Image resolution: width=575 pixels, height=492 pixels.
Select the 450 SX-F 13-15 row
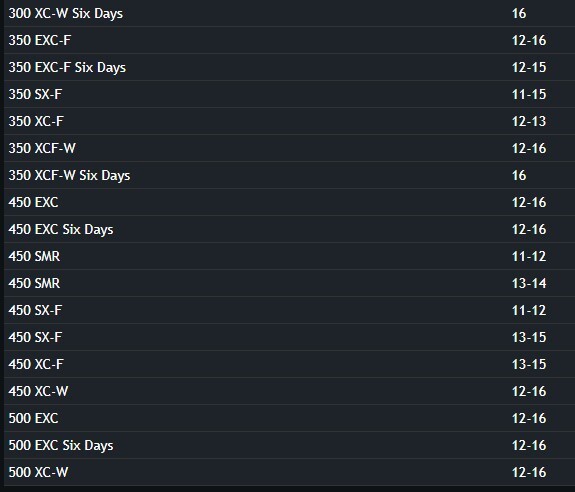[289, 337]
